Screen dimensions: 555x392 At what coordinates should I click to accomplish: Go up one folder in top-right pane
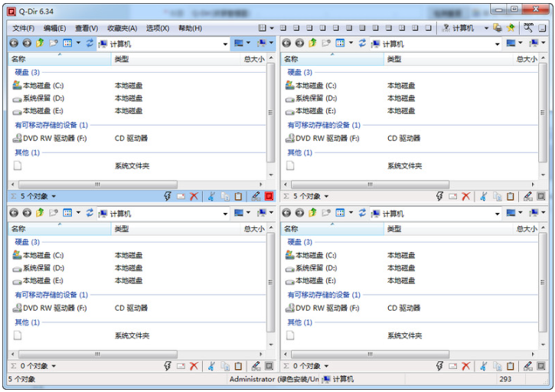[312, 43]
